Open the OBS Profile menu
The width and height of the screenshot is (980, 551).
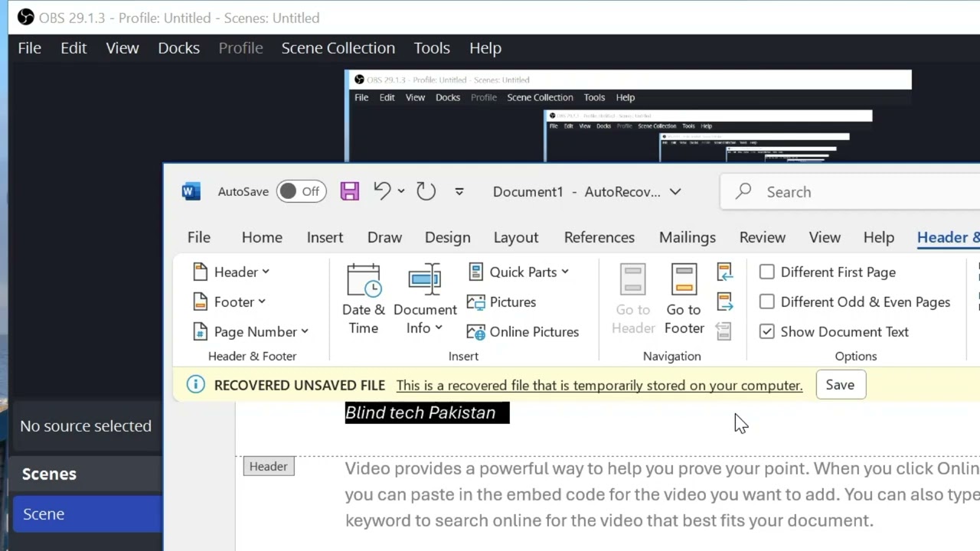[x=240, y=47]
